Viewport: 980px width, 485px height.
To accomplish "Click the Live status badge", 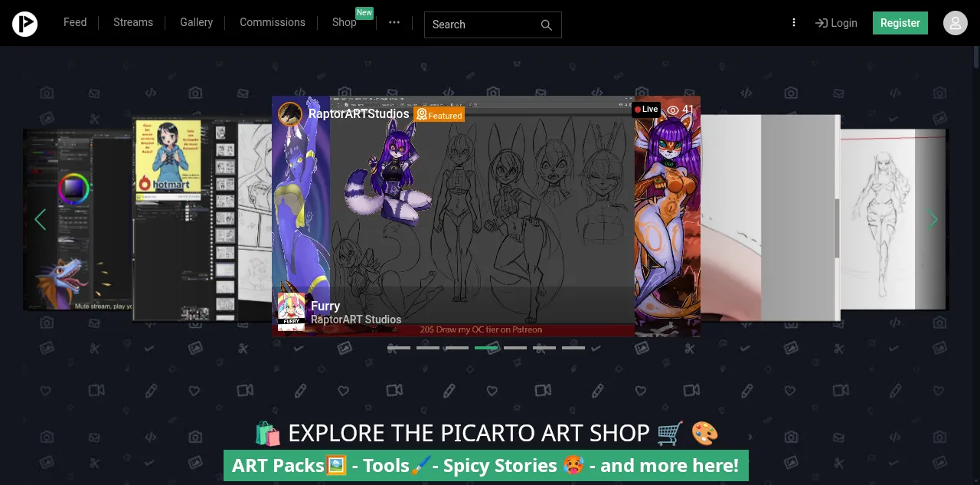I will 646,110.
